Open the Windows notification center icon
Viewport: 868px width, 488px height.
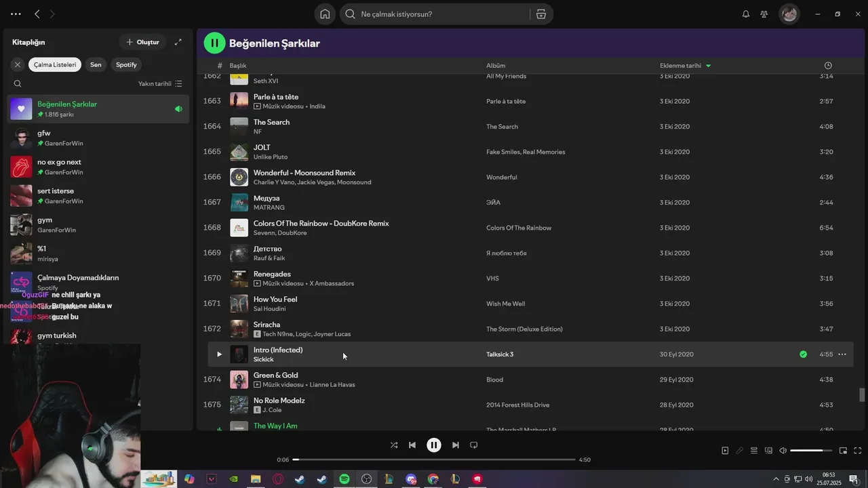pyautogui.click(x=854, y=479)
